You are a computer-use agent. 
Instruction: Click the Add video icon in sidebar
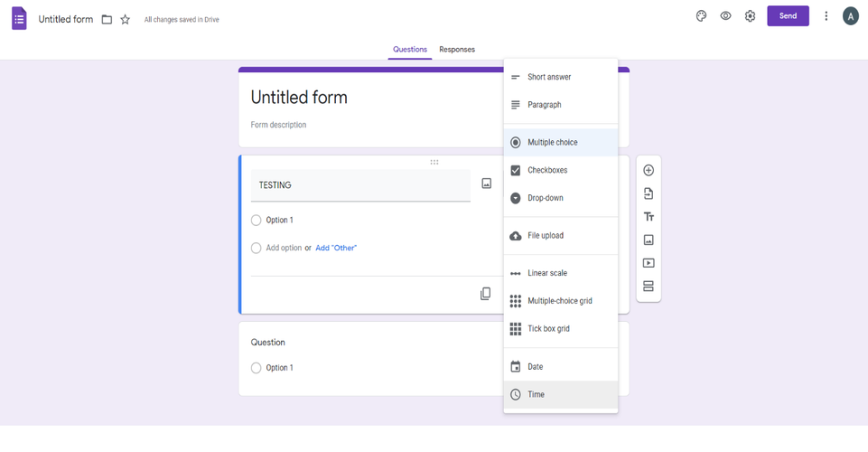pos(649,263)
